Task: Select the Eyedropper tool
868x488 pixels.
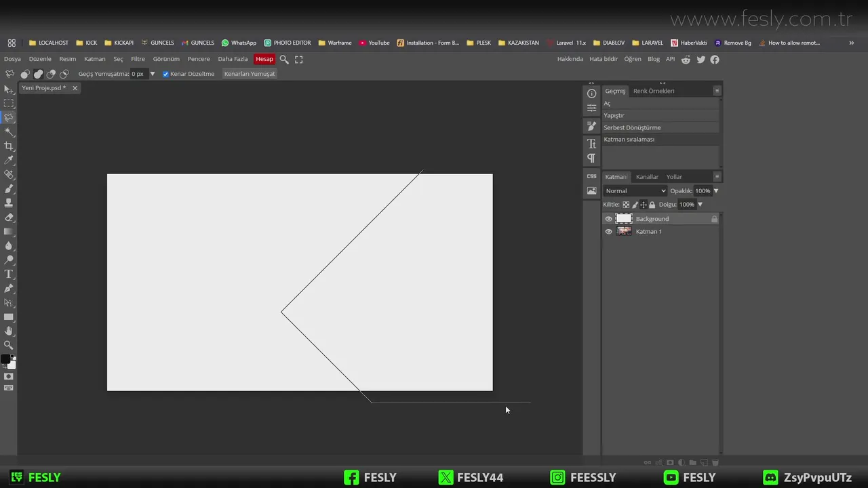Action: click(9, 161)
